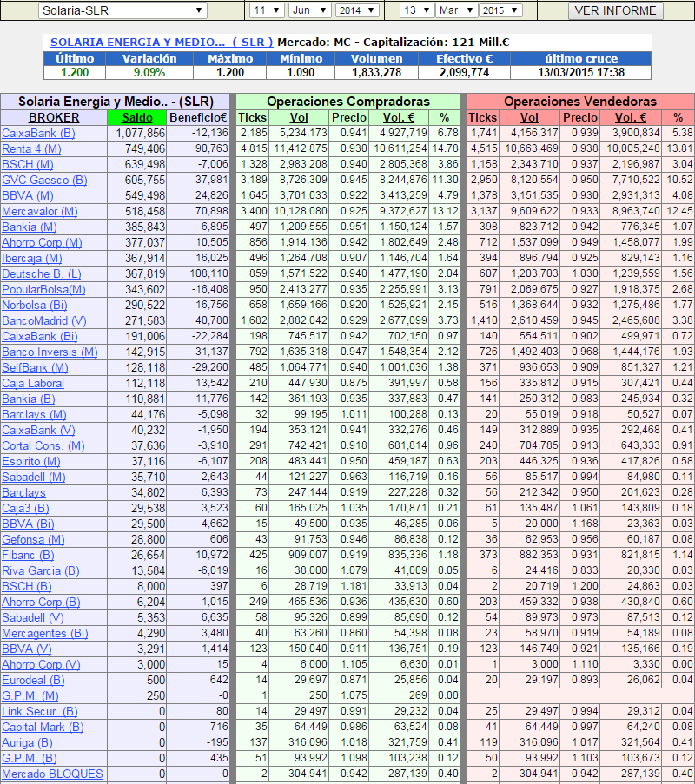Open the GVC Gaesco (B) broker link
695x784 pixels.
click(44, 180)
